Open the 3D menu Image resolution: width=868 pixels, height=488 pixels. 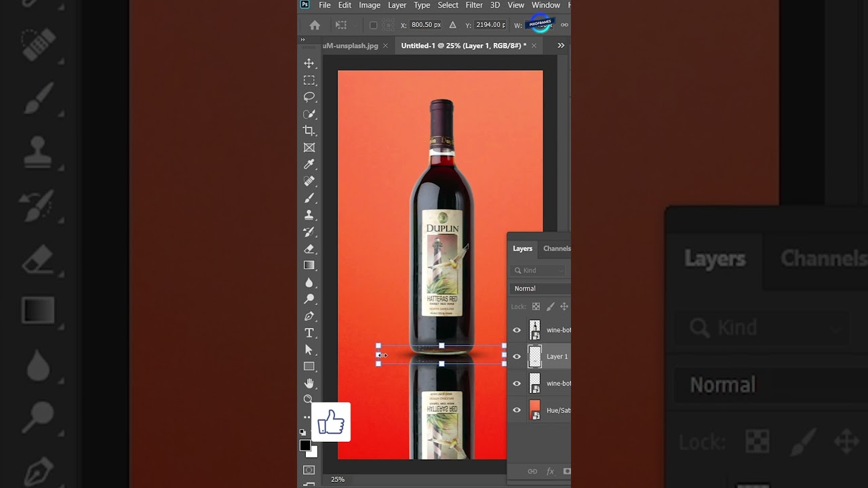point(495,5)
